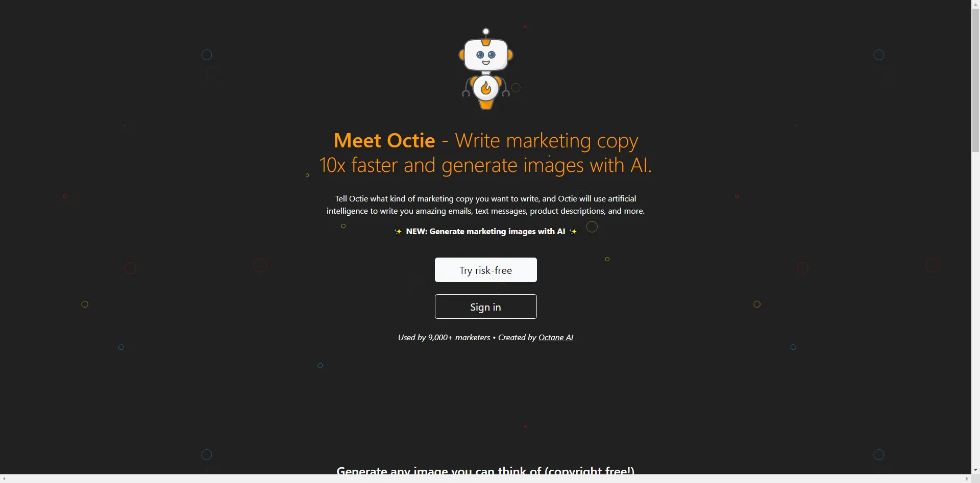980x483 pixels.
Task: Click 'NEW: Generate marketing images with AI' text
Action: 485,232
